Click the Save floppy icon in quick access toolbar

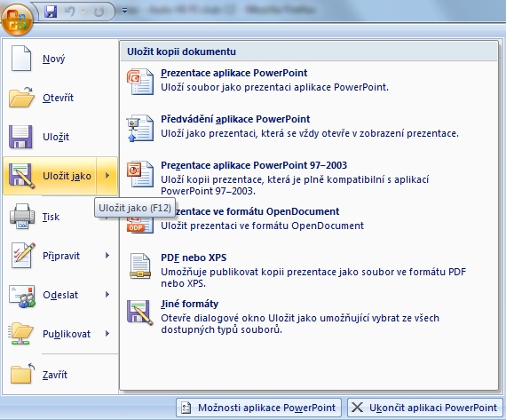[x=51, y=12]
